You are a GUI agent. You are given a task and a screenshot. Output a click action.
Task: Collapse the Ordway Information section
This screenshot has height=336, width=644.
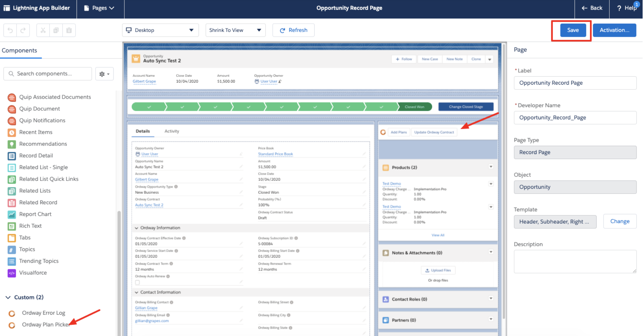coord(136,228)
